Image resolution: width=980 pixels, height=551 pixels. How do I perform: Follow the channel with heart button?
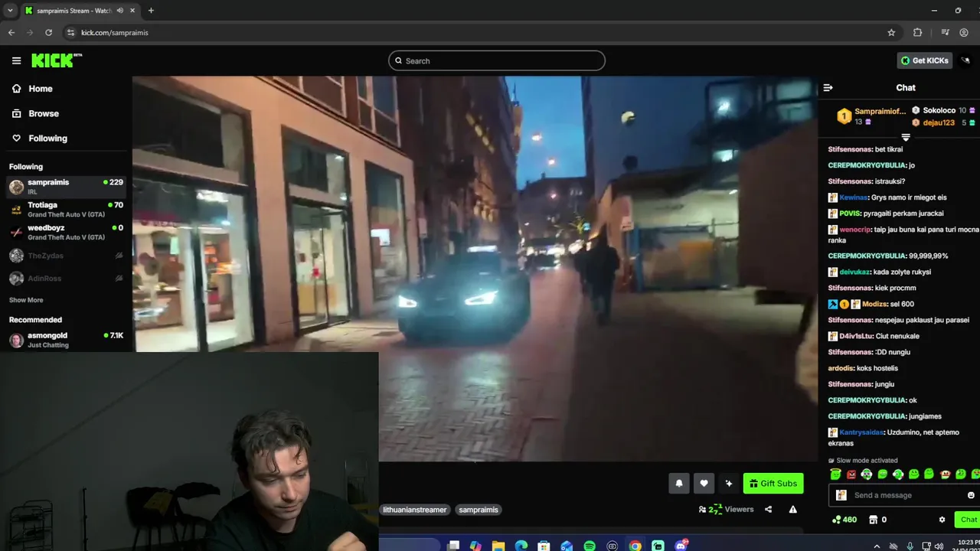point(704,483)
